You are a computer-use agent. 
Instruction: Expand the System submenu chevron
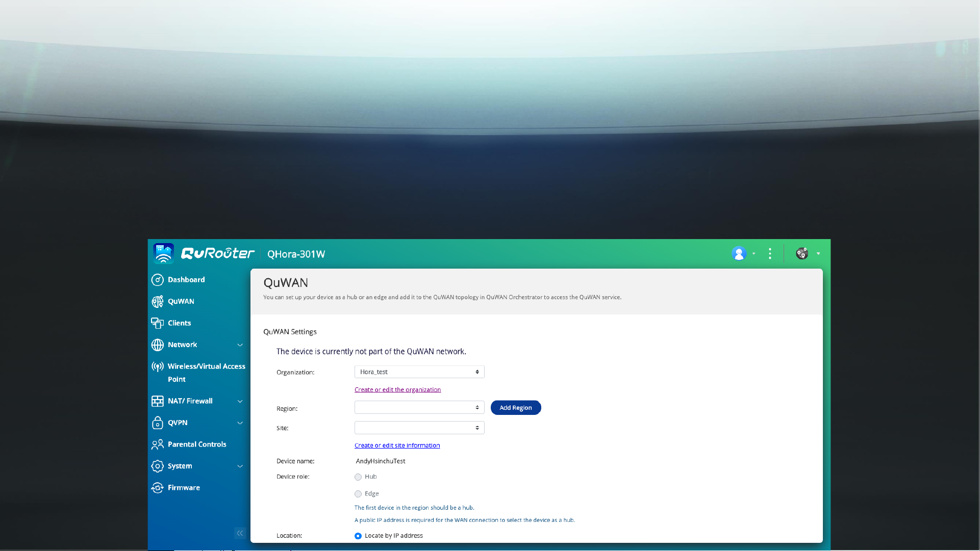[240, 466]
